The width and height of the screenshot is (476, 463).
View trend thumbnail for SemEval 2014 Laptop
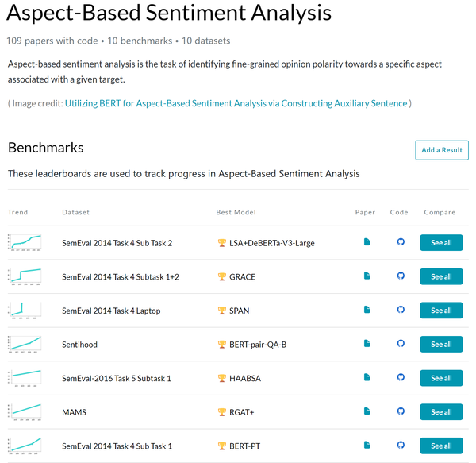(25, 310)
